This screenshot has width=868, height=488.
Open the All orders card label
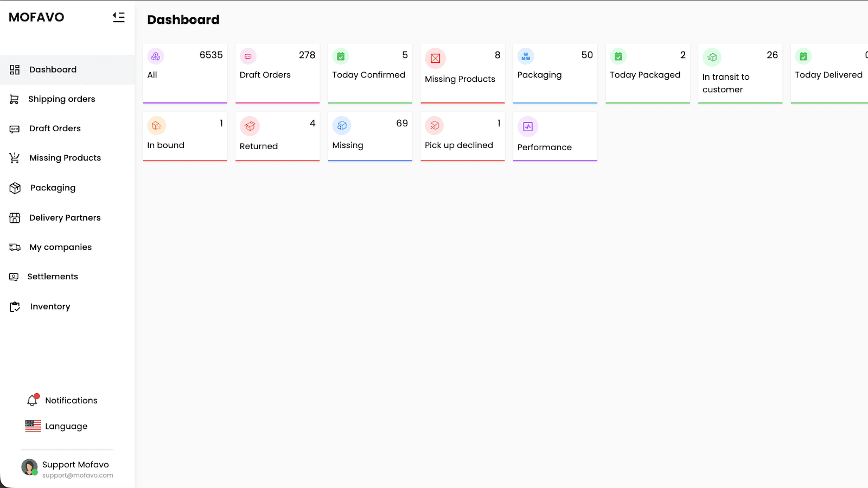point(152,75)
